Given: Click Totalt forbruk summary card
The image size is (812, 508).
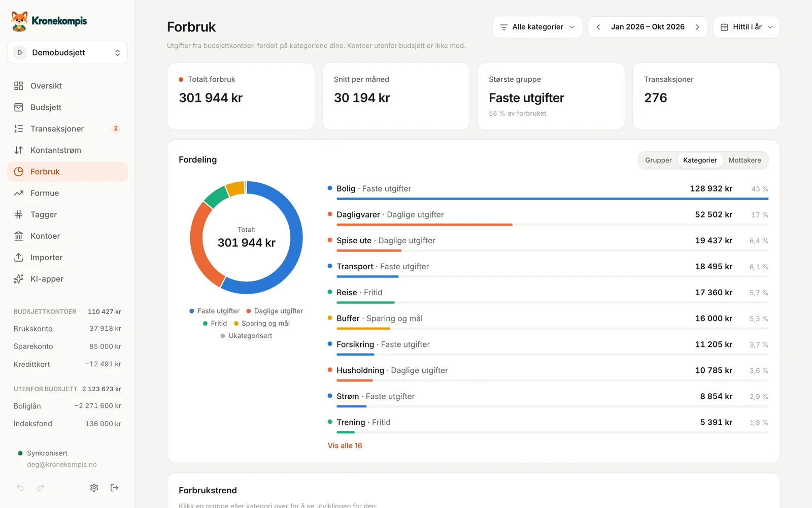Looking at the screenshot, I should 241,96.
